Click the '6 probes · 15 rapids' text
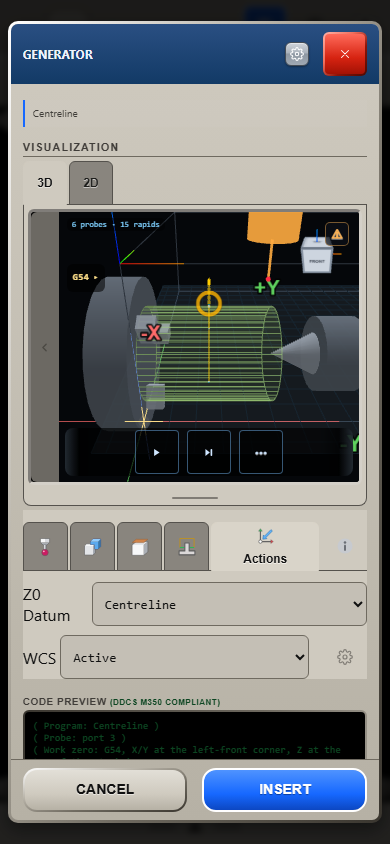The width and height of the screenshot is (390, 844). coord(116,224)
